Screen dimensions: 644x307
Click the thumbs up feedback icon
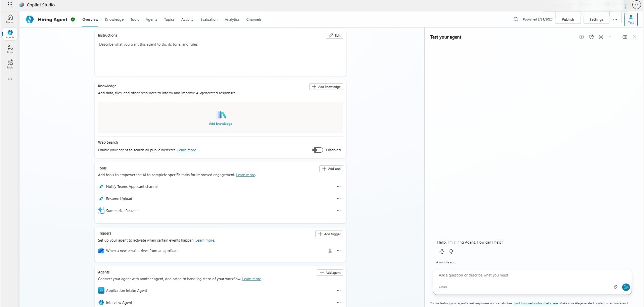(442, 251)
